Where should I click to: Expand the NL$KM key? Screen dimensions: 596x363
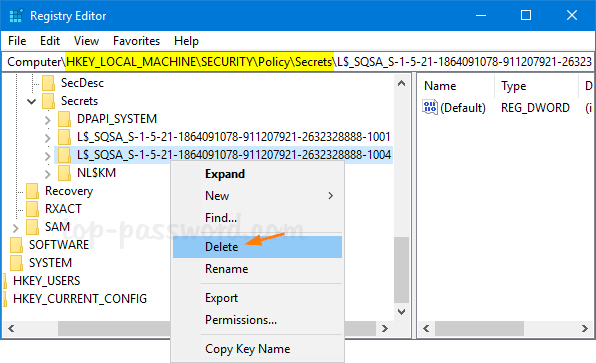coord(48,174)
